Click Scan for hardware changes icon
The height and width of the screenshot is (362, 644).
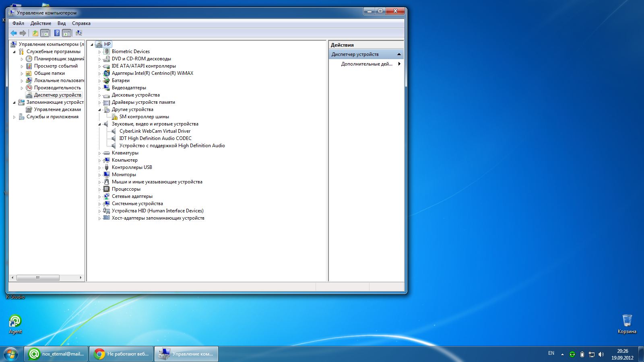(x=79, y=33)
